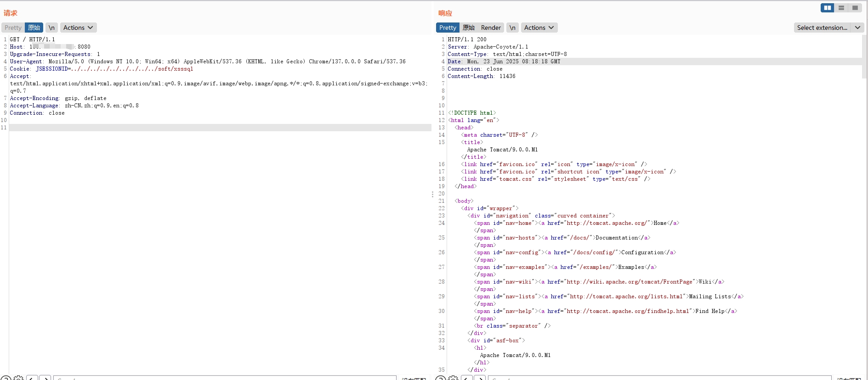Click the 'div id="asf-box"' line
Image resolution: width=868 pixels, height=380 pixels.
click(x=496, y=341)
